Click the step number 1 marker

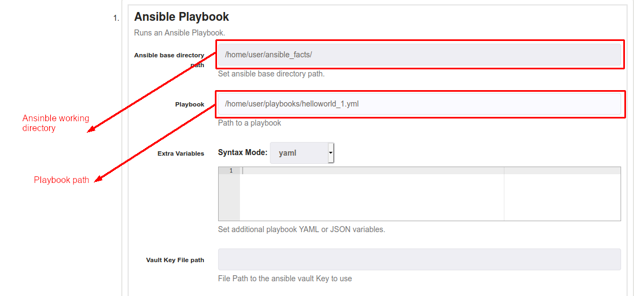(x=116, y=18)
